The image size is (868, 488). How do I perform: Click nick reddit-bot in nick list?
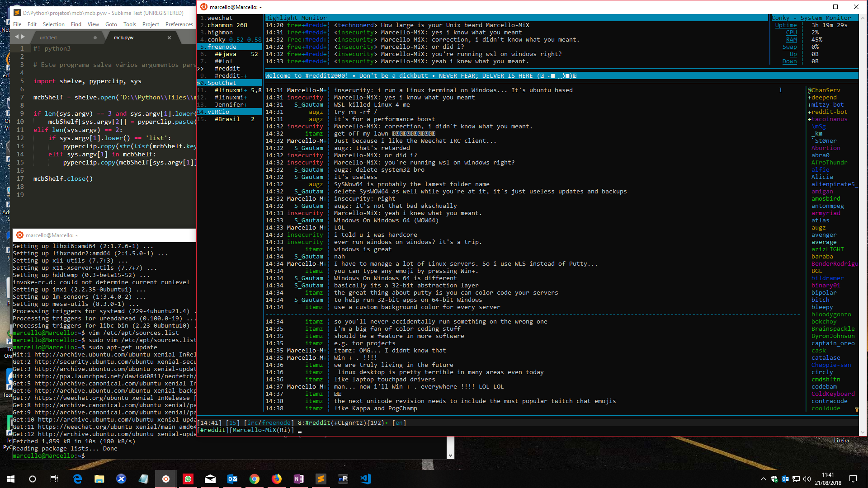tap(827, 112)
